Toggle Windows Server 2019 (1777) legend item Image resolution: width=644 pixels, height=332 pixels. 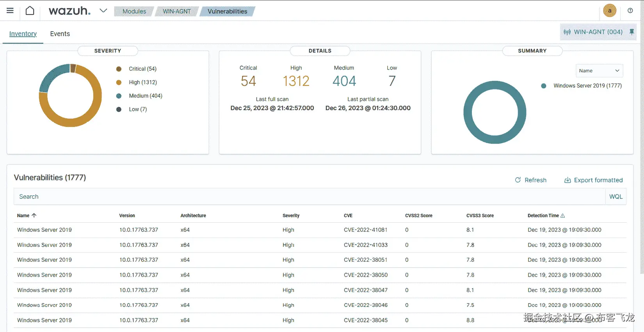(x=582, y=86)
